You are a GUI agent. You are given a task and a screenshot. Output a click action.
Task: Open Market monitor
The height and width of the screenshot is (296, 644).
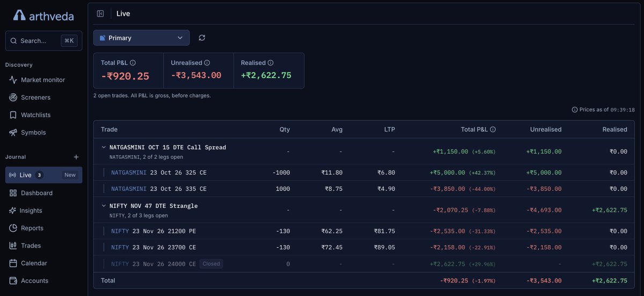(43, 80)
